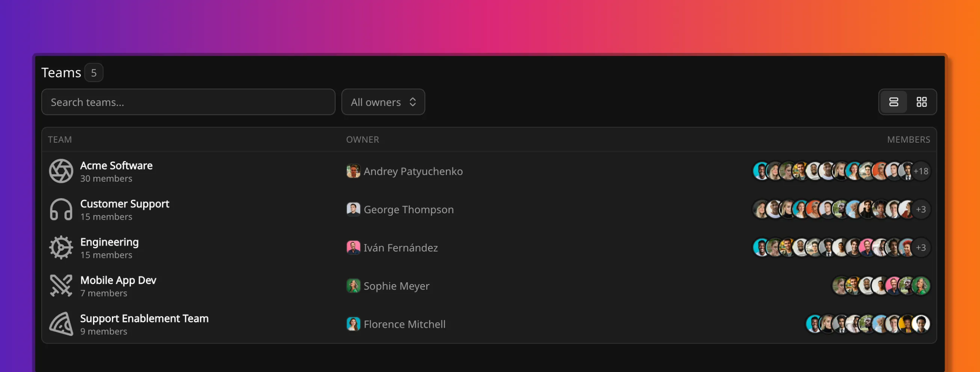Click Andrey Patyuchenko's avatar

tap(353, 171)
